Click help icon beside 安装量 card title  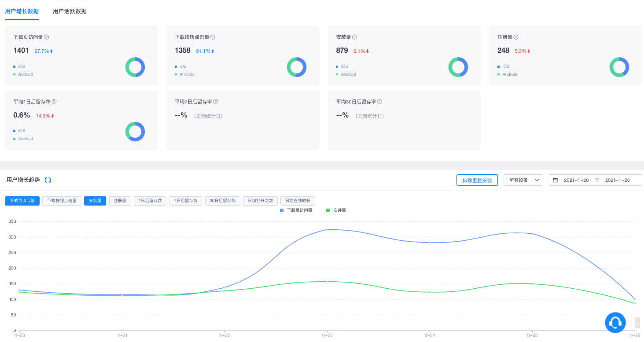point(354,37)
